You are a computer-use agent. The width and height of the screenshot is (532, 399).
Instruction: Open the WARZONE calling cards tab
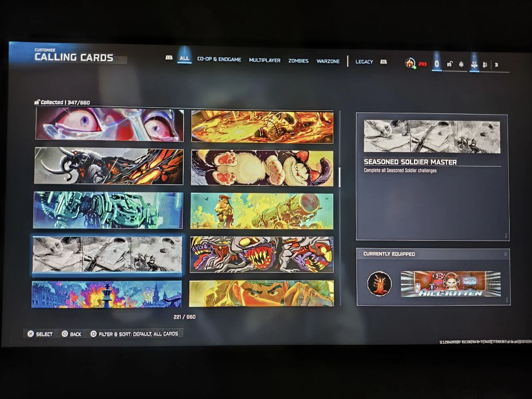[x=328, y=61]
